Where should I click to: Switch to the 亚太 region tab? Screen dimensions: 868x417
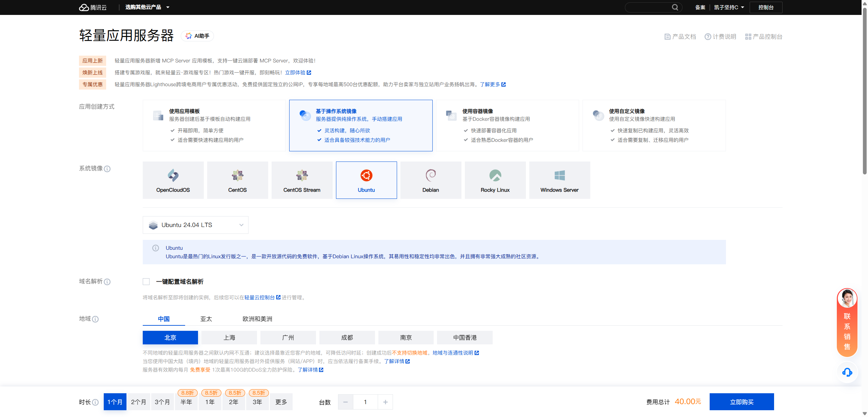(206, 319)
